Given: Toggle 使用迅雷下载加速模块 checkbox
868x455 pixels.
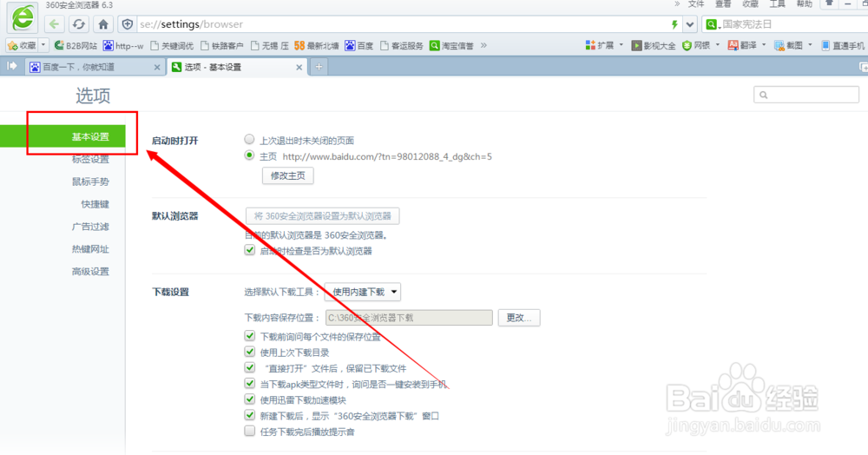Looking at the screenshot, I should pos(250,399).
